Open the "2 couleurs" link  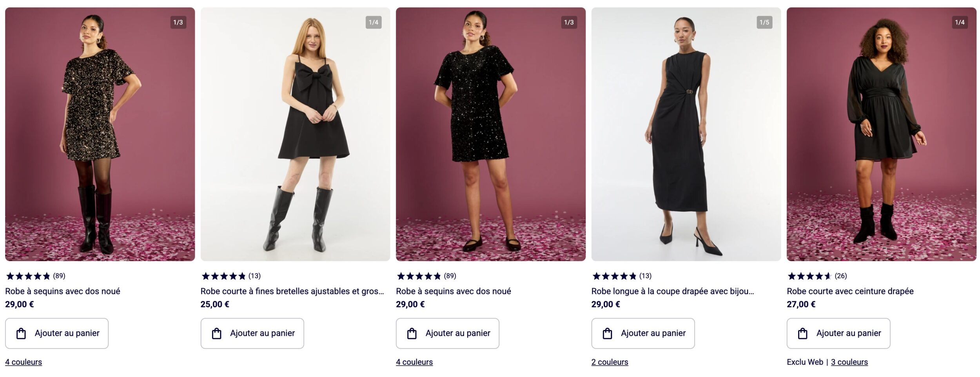pyautogui.click(x=610, y=362)
